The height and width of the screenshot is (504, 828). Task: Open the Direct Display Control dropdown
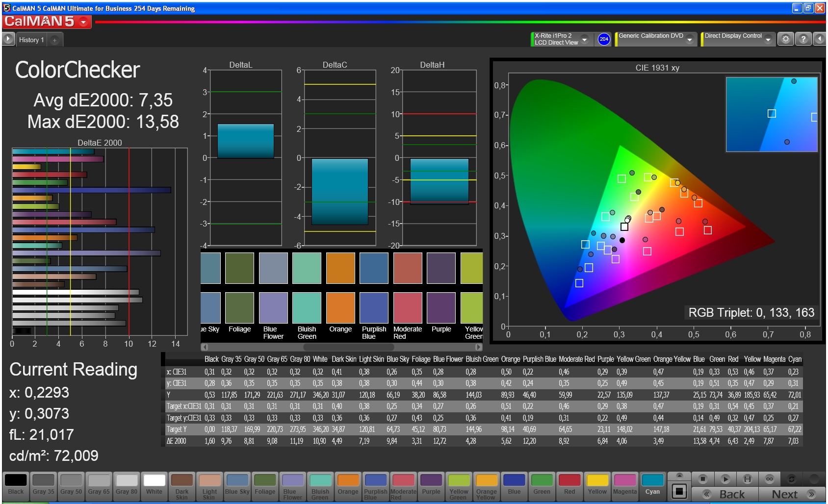point(768,39)
